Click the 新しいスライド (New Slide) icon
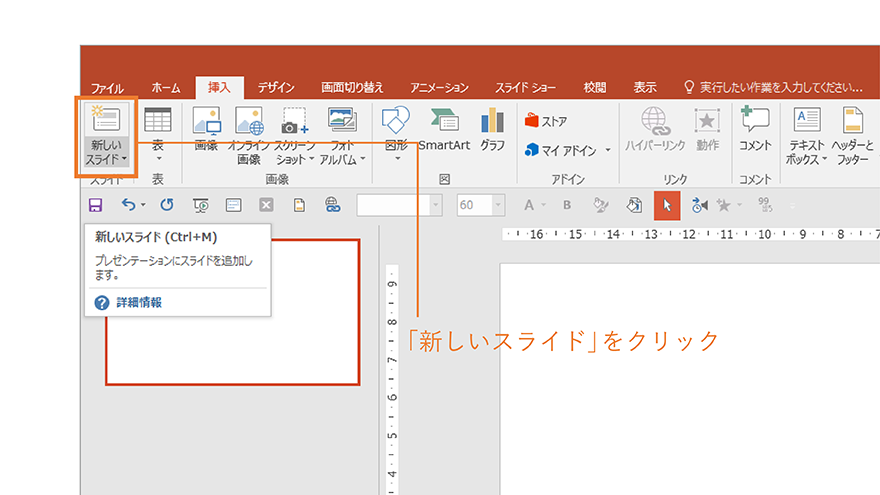 click(x=106, y=121)
